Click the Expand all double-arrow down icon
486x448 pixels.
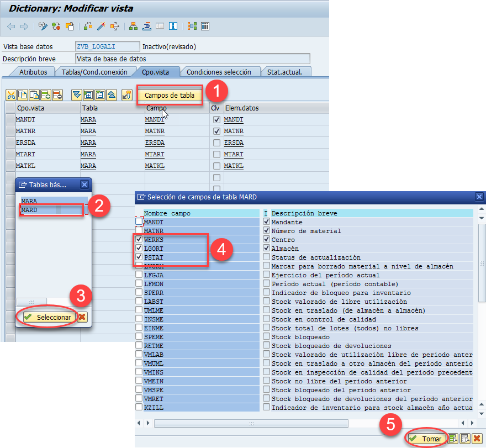(77, 95)
